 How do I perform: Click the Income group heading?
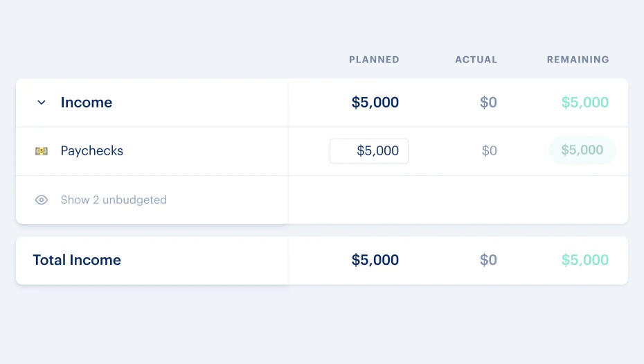86,103
